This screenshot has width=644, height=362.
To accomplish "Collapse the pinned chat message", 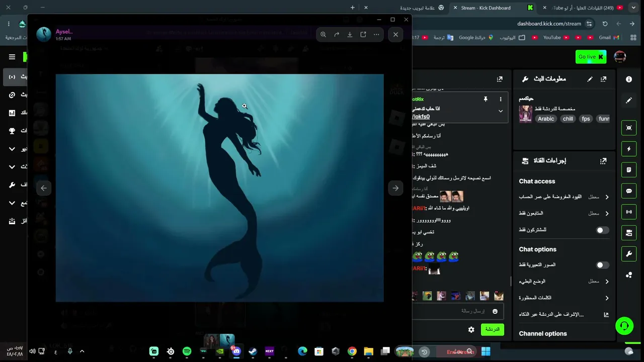I will pos(501,111).
